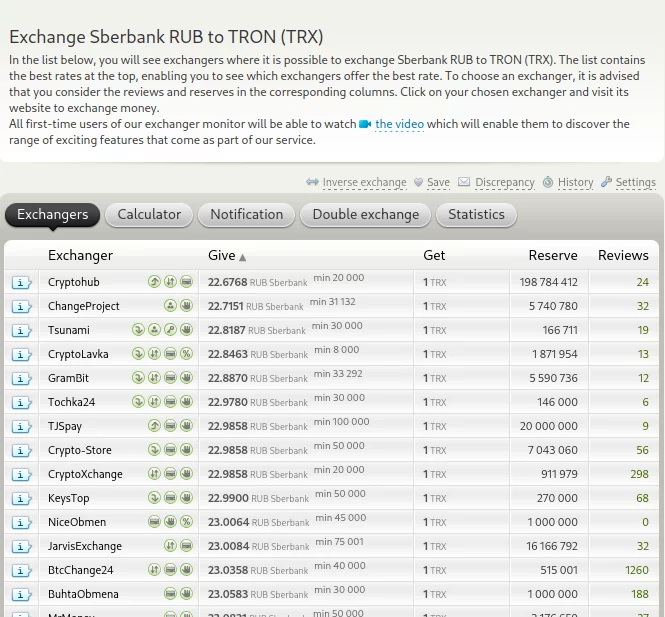This screenshot has width=665, height=617.
Task: Click the percent icon in NiceObmen row
Action: coord(186,522)
